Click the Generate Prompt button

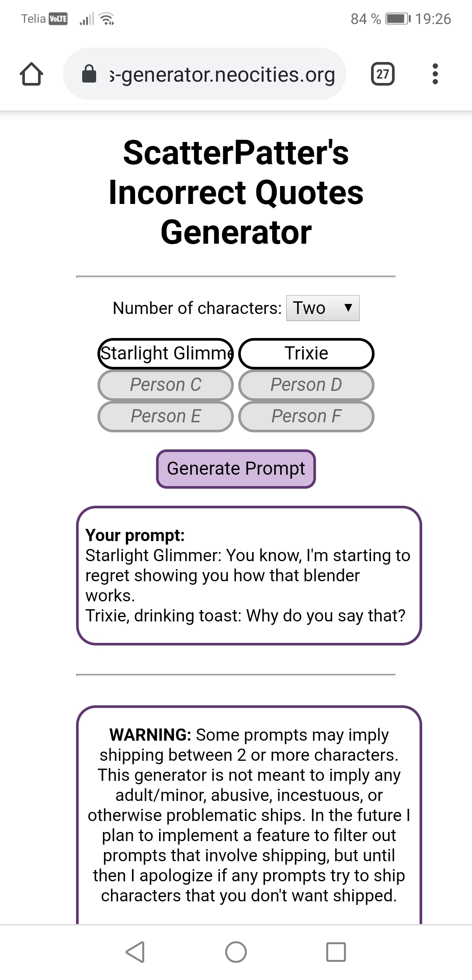(x=236, y=469)
